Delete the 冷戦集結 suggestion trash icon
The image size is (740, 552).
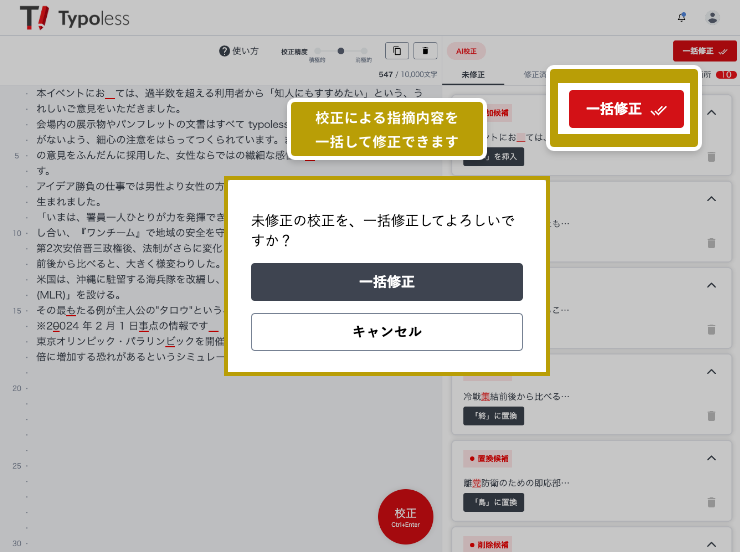tap(711, 416)
